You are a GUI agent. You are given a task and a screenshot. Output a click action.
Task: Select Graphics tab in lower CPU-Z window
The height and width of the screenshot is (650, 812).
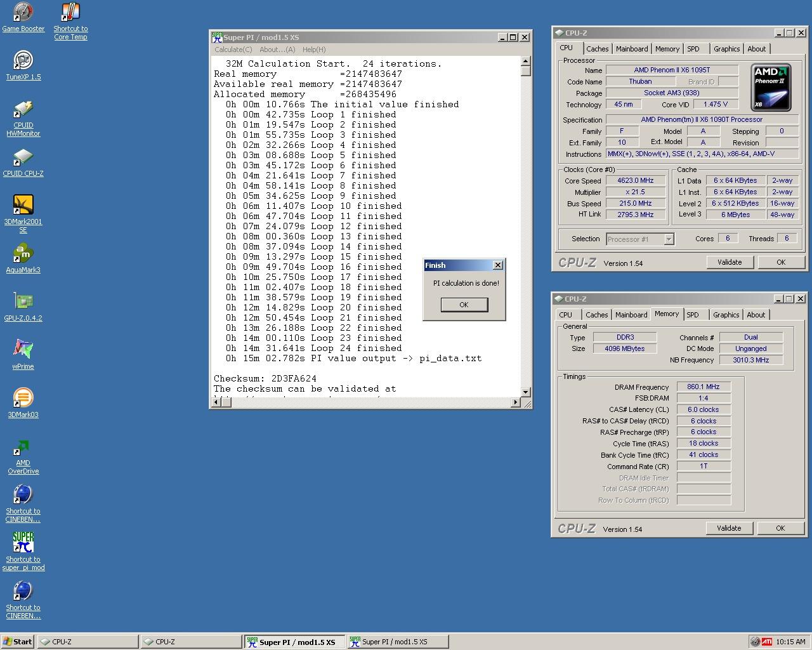pos(726,315)
